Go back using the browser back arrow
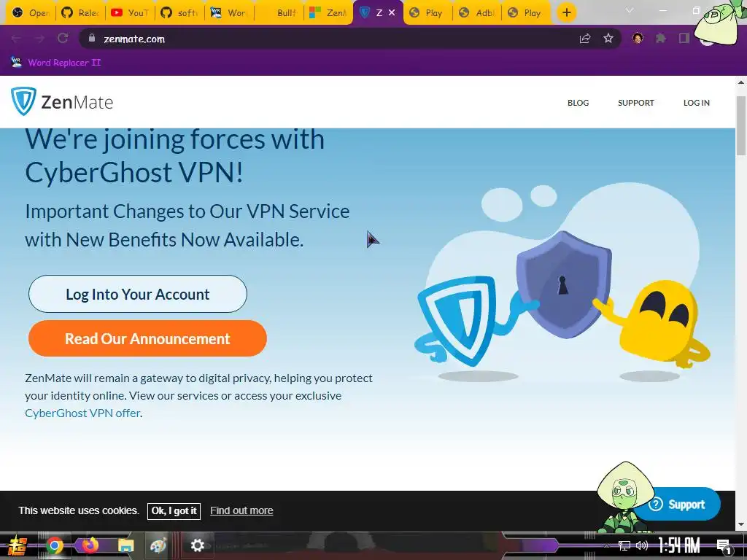747x560 pixels. (x=16, y=39)
